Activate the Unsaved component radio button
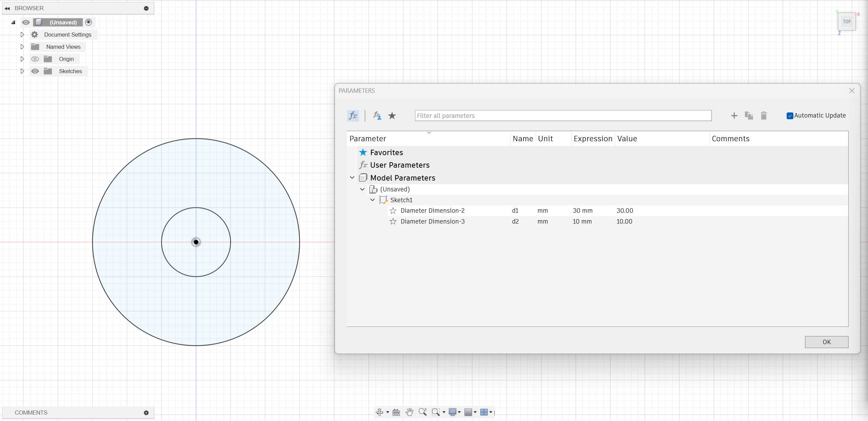 point(88,22)
